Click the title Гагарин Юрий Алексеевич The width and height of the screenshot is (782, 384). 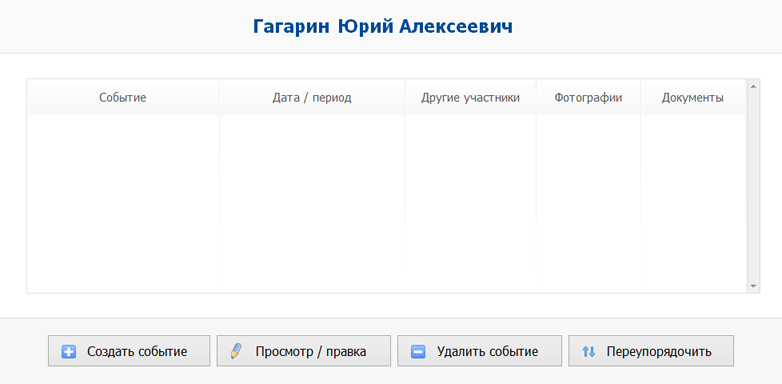click(383, 26)
